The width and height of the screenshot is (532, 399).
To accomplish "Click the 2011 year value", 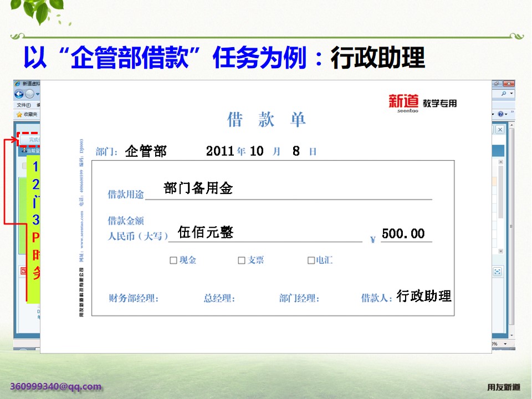I will 220,151.
